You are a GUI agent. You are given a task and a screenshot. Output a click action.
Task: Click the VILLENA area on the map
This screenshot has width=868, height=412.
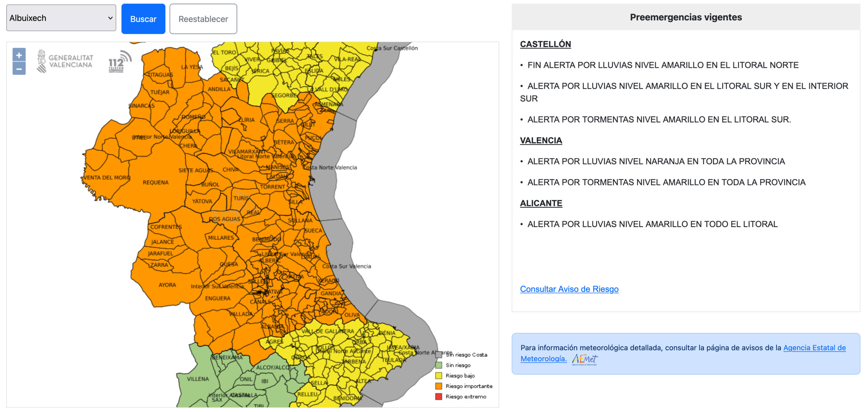point(198,379)
